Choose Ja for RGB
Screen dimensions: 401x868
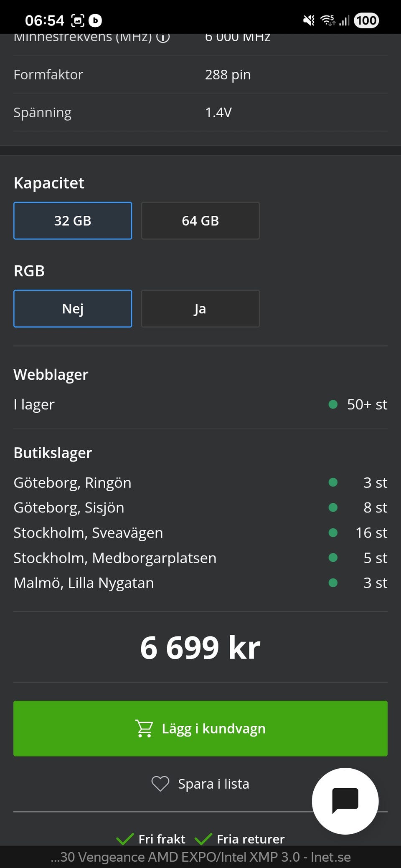pyautogui.click(x=200, y=309)
